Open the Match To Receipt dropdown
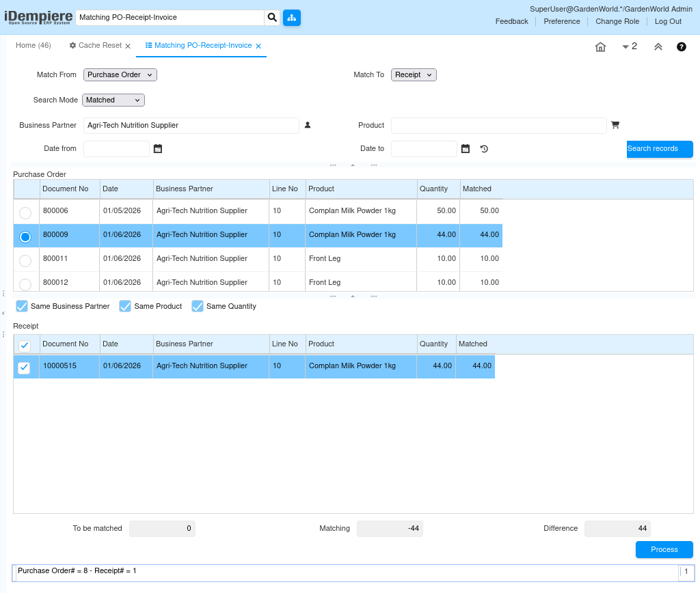The height and width of the screenshot is (593, 700). [x=414, y=74]
